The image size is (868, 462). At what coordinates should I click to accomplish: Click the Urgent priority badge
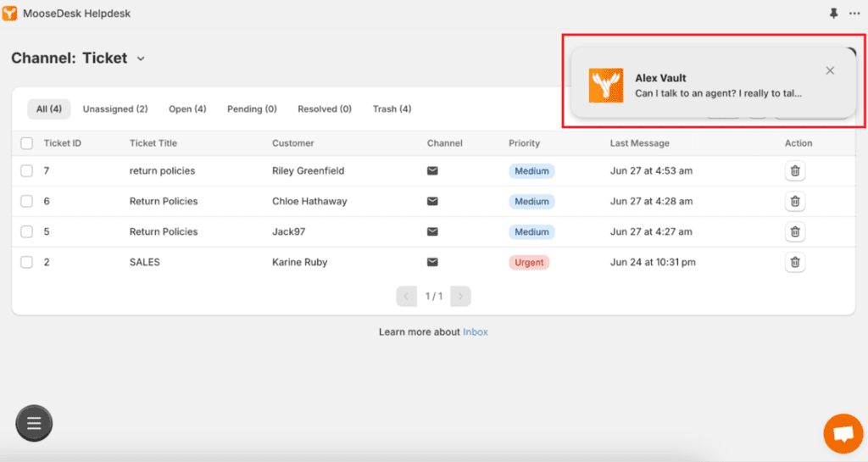[529, 262]
